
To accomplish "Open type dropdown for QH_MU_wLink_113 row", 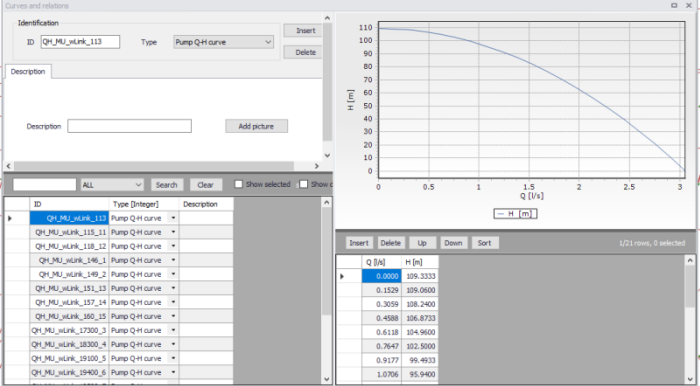I will coord(173,218).
